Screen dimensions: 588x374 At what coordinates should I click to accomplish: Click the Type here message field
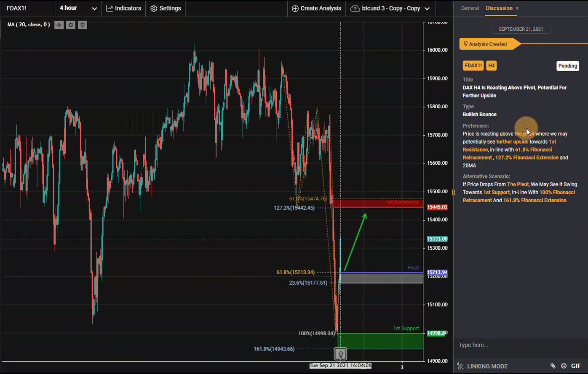pyautogui.click(x=521, y=345)
